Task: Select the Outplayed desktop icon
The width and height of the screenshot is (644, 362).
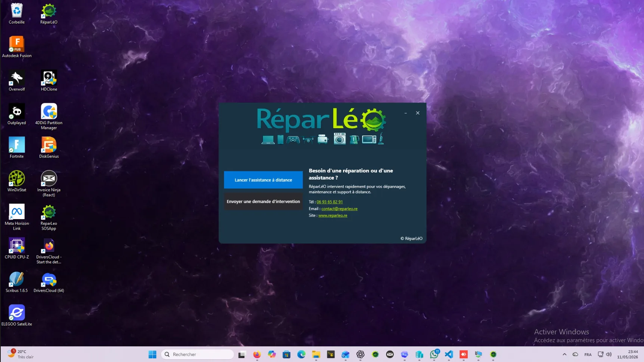Action: 17,114
